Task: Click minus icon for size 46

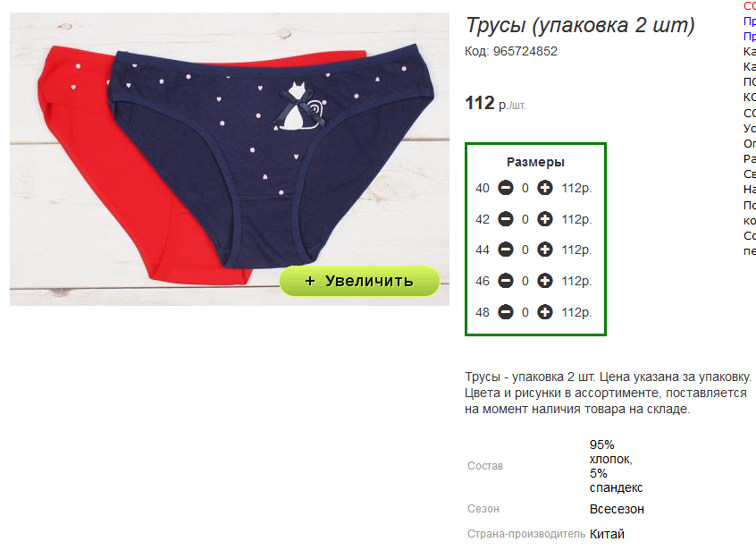Action: [x=505, y=281]
